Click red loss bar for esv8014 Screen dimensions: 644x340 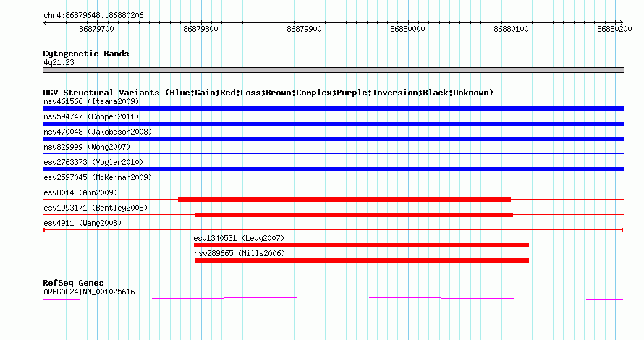pyautogui.click(x=344, y=200)
